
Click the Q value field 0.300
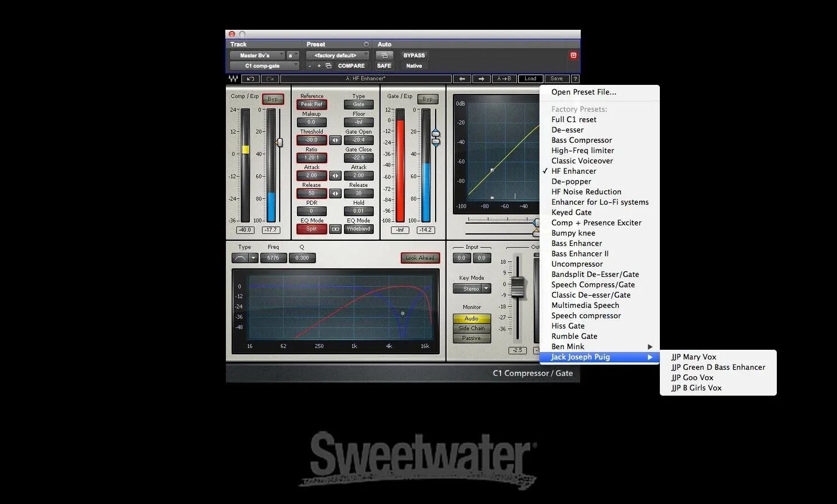pyautogui.click(x=302, y=258)
